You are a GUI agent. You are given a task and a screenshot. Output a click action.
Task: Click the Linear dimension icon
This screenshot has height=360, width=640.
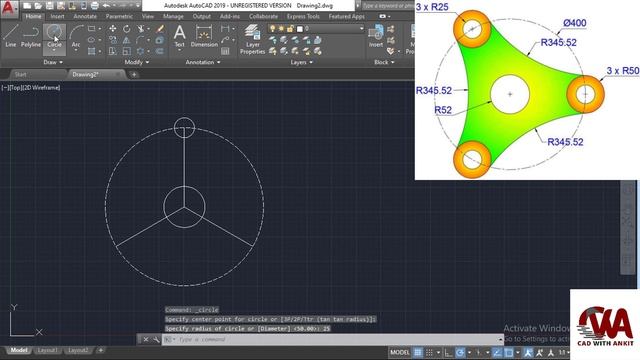click(x=224, y=29)
